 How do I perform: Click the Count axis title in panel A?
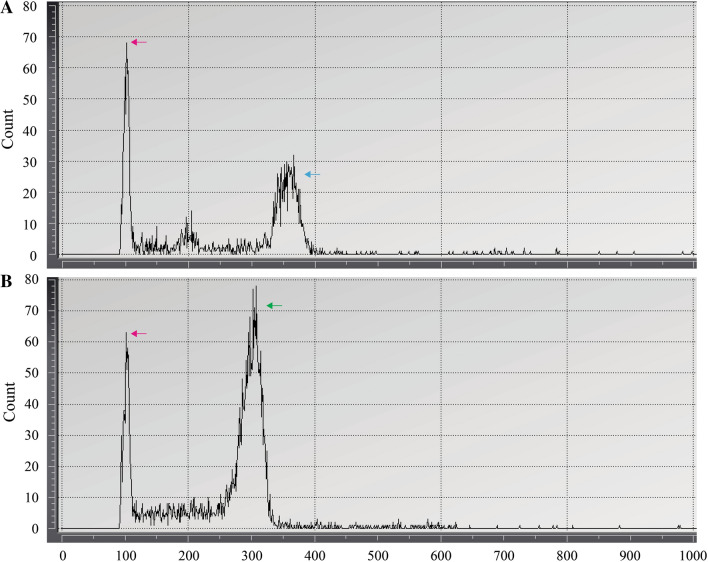tap(9, 130)
